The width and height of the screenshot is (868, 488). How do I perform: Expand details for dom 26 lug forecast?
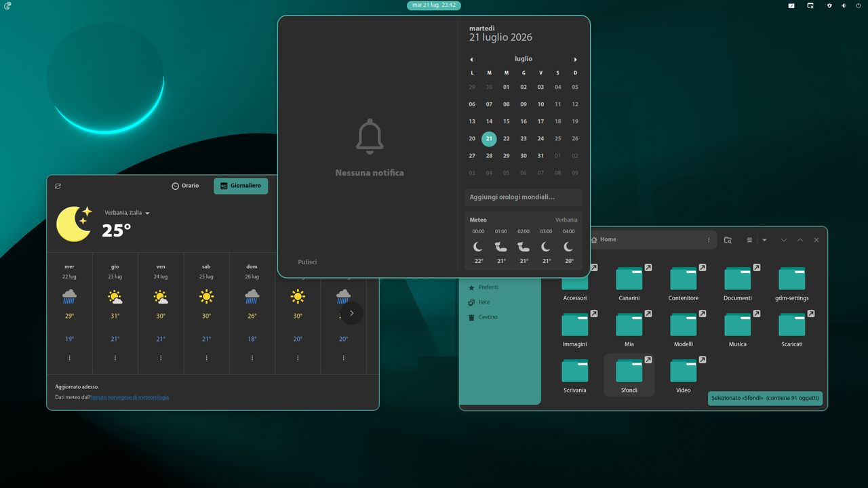click(x=252, y=358)
